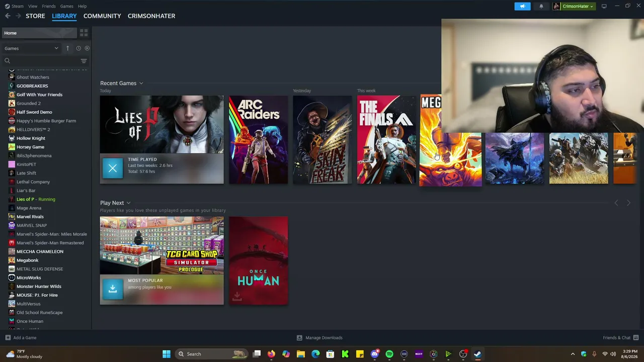Open File Explorer from the taskbar
Image resolution: width=644 pixels, height=362 pixels.
[301, 354]
